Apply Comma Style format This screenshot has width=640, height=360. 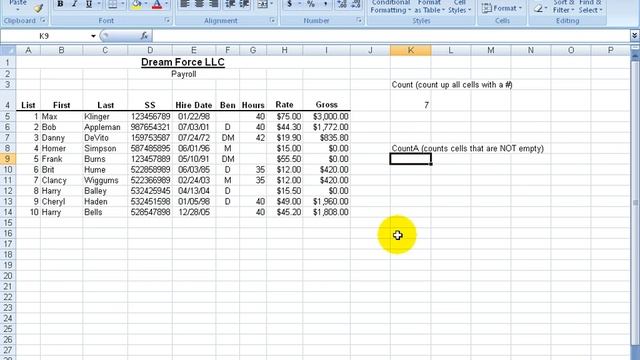325,4
